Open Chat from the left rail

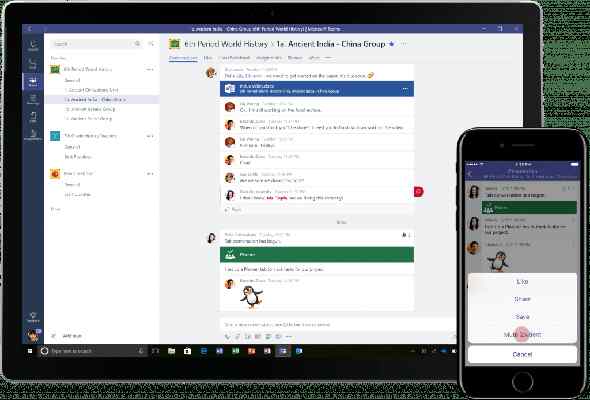(x=33, y=64)
